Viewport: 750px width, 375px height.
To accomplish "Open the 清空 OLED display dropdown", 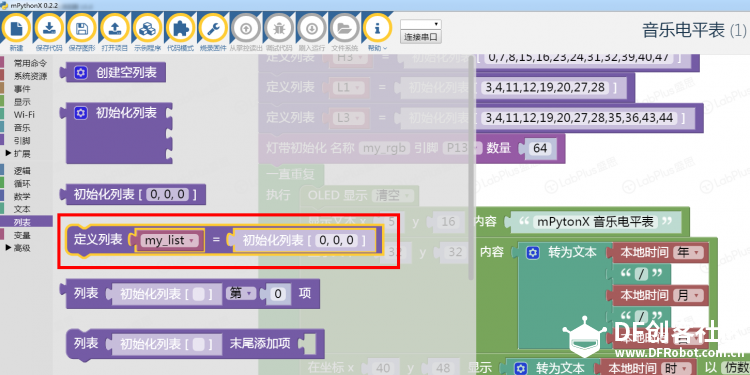I will (x=393, y=196).
